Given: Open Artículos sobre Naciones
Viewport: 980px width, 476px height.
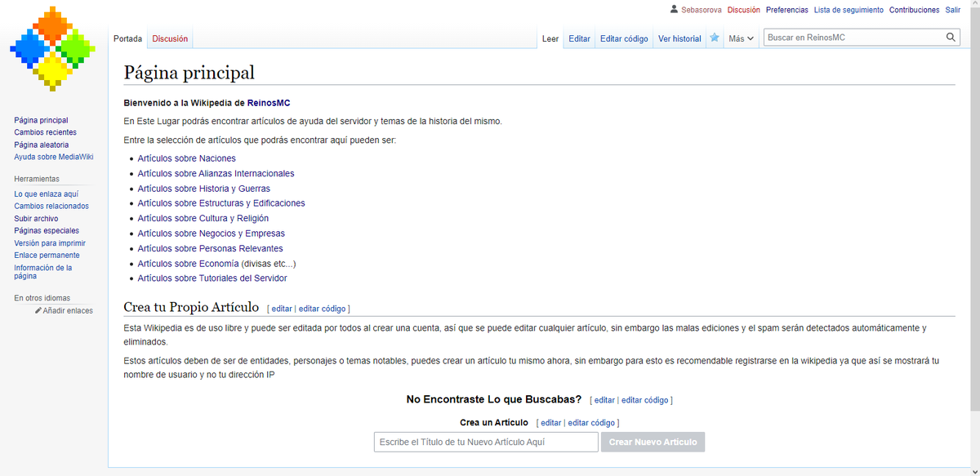Looking at the screenshot, I should click(186, 158).
